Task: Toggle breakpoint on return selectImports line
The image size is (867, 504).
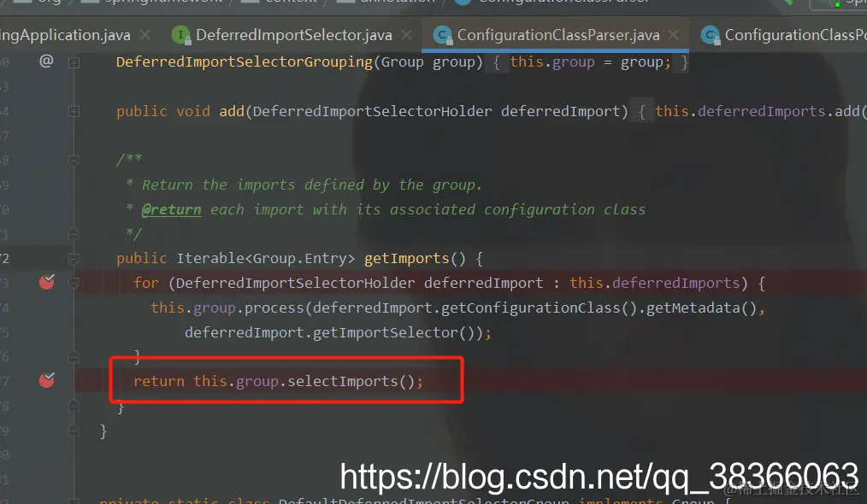Action: [47, 380]
